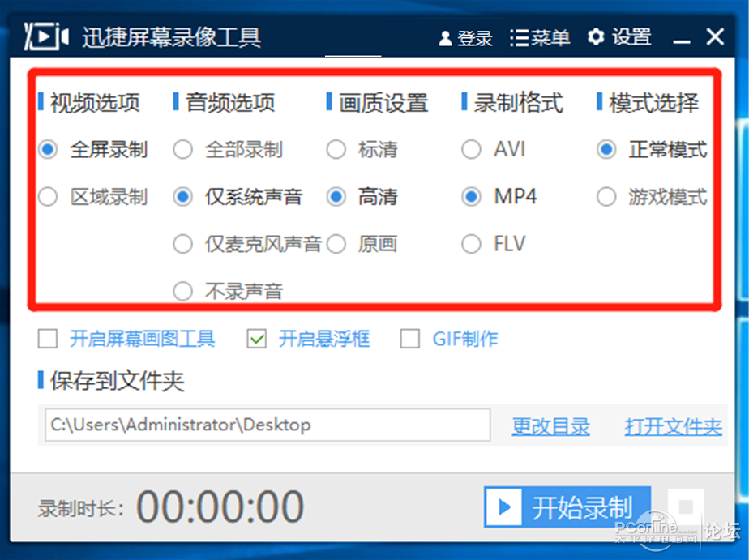Choose MP4 recording format
Image resolution: width=749 pixels, height=560 pixels.
tap(499, 197)
